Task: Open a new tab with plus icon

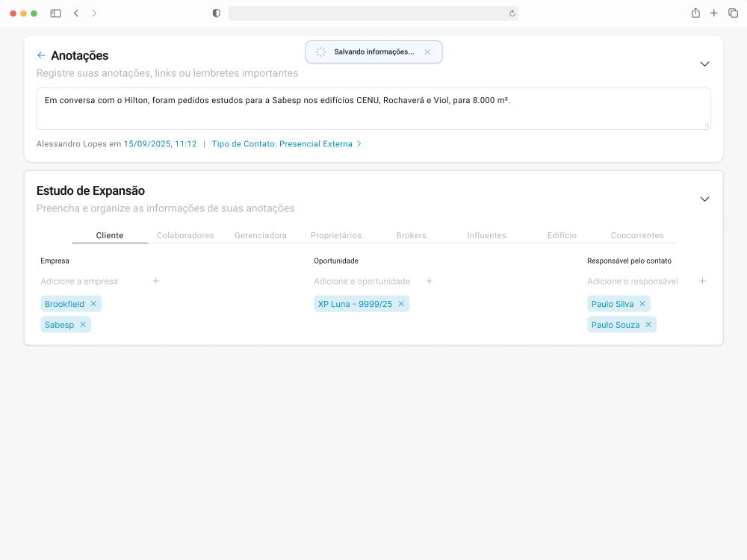Action: 713,13
